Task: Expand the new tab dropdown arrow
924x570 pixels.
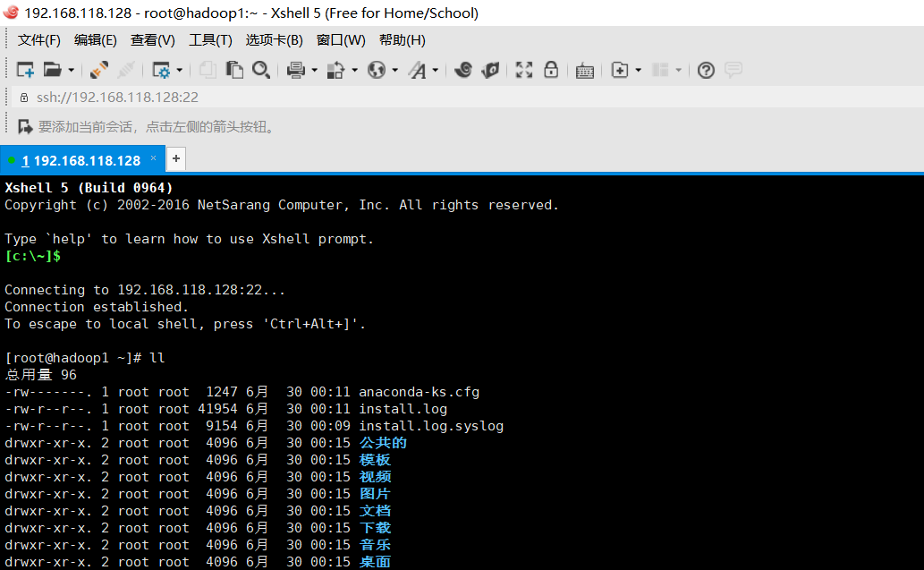Action: pos(638,70)
